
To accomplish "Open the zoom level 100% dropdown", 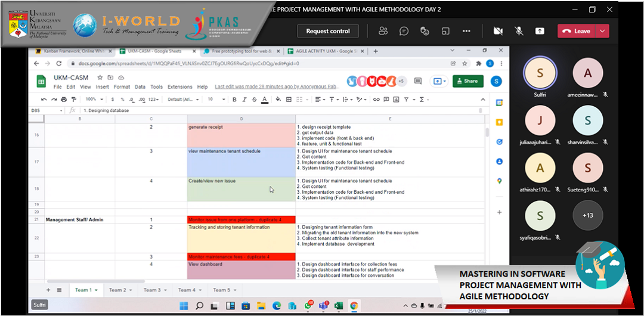I will (93, 100).
